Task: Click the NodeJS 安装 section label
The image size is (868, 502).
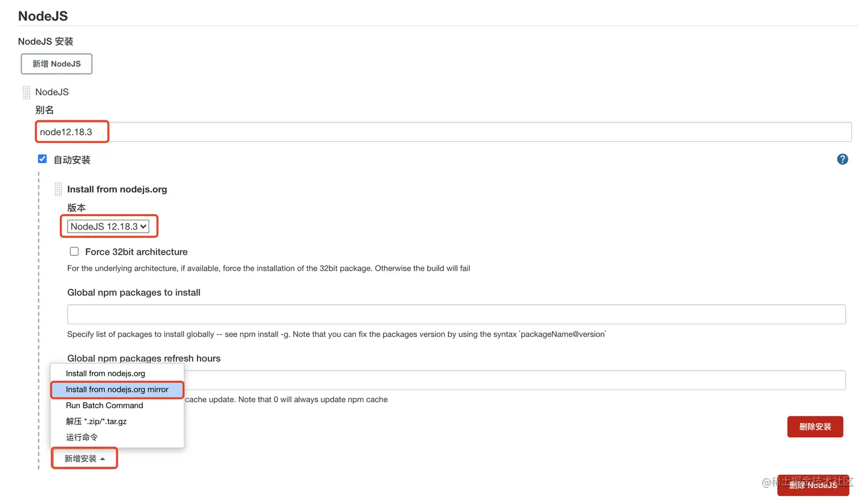Action: [46, 41]
